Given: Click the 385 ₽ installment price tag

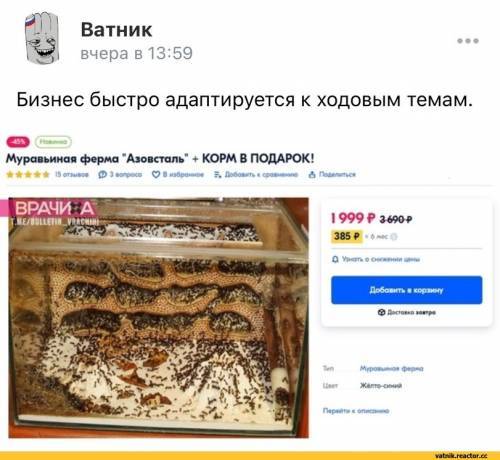Looking at the screenshot, I should [347, 236].
